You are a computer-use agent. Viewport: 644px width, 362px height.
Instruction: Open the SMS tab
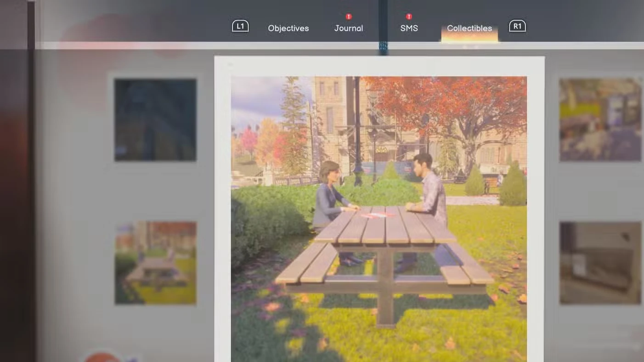tap(409, 28)
